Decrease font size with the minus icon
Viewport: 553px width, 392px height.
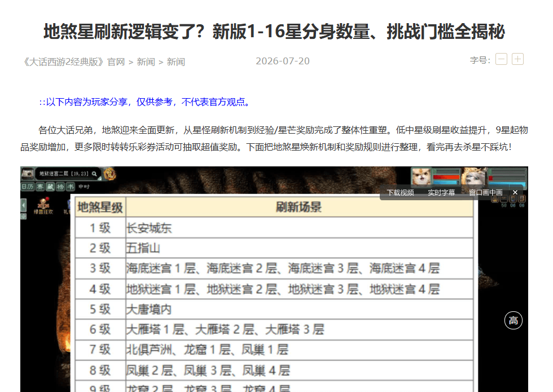(501, 59)
